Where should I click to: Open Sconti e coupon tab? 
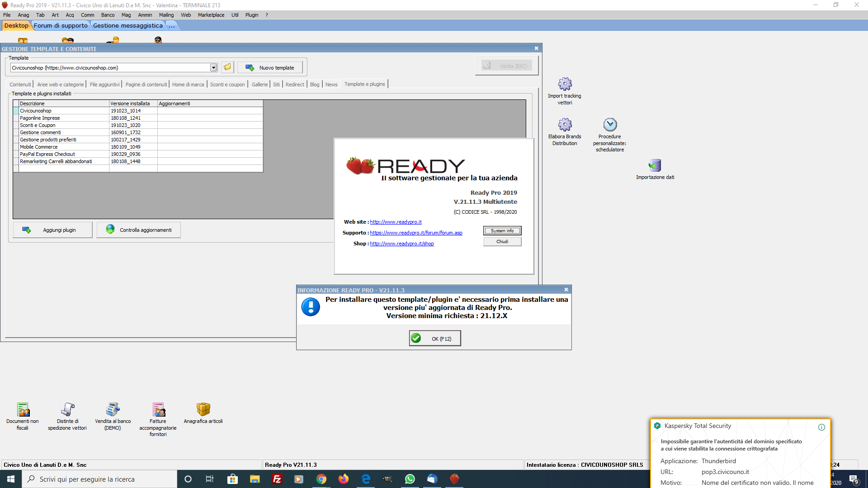[x=227, y=84]
